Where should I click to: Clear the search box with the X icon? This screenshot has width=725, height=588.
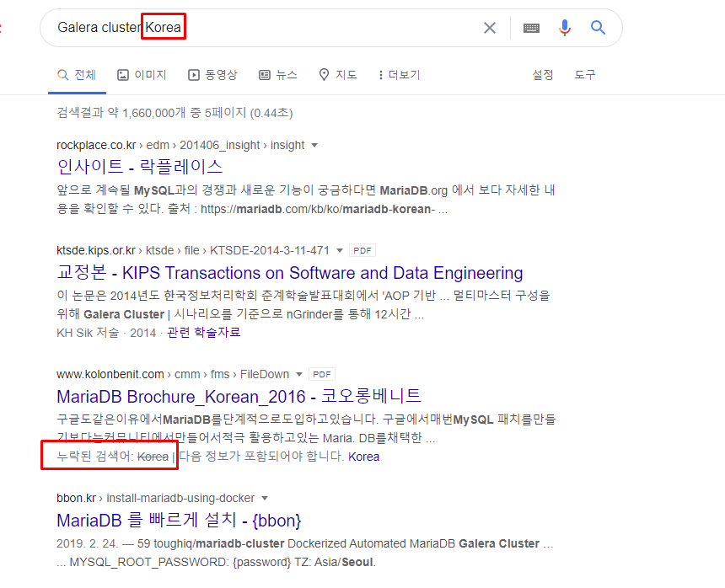[490, 28]
